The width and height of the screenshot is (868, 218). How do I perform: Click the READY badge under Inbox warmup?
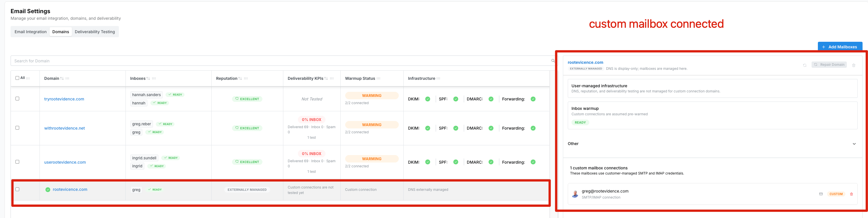pyautogui.click(x=580, y=122)
